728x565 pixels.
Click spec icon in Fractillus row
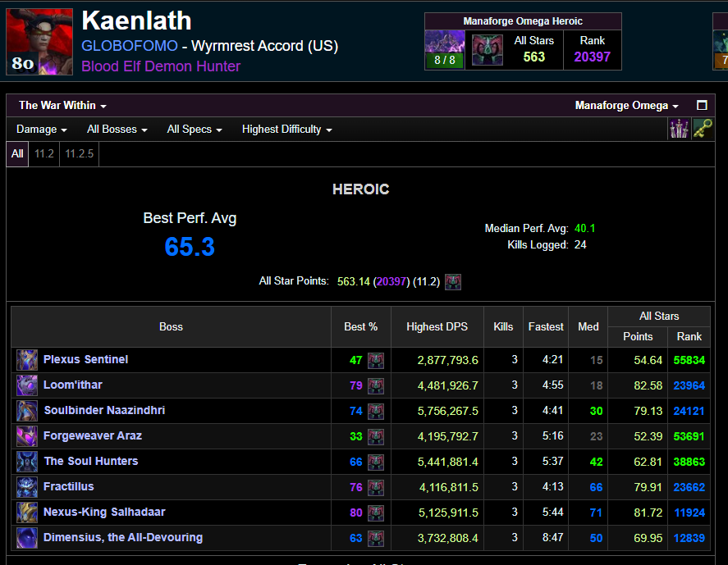click(x=376, y=488)
